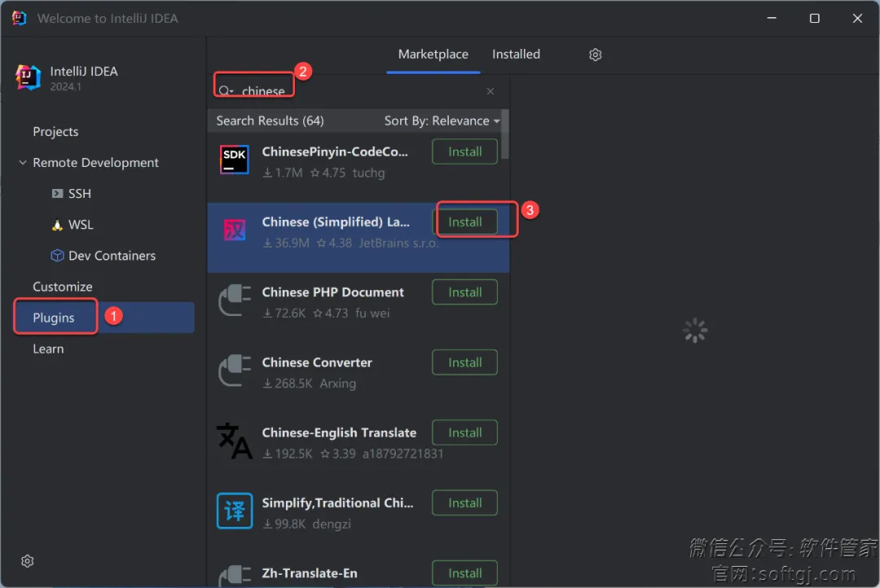This screenshot has height=588, width=880.
Task: Click the plugin results list scrollbar
Action: [x=504, y=134]
